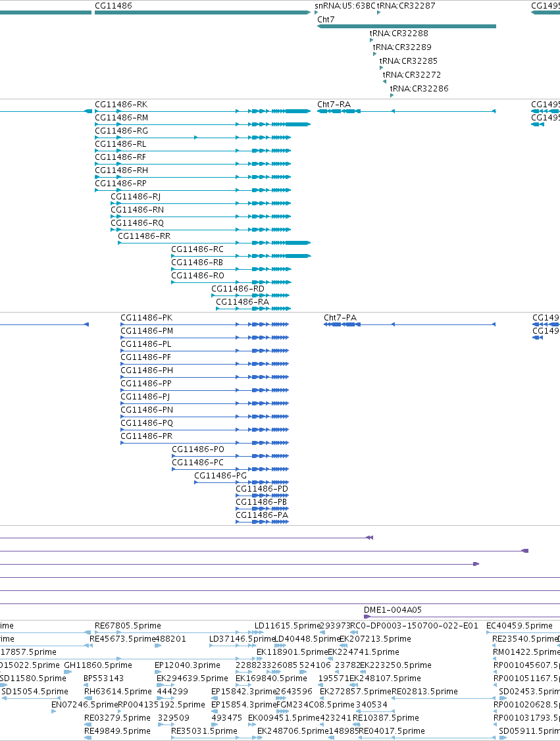Select transcript CG11486-RN

[x=138, y=211]
